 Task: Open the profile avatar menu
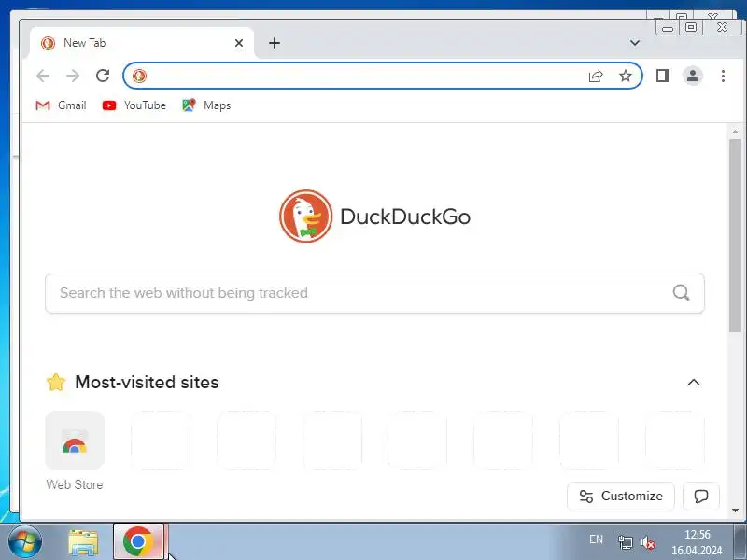pyautogui.click(x=693, y=76)
